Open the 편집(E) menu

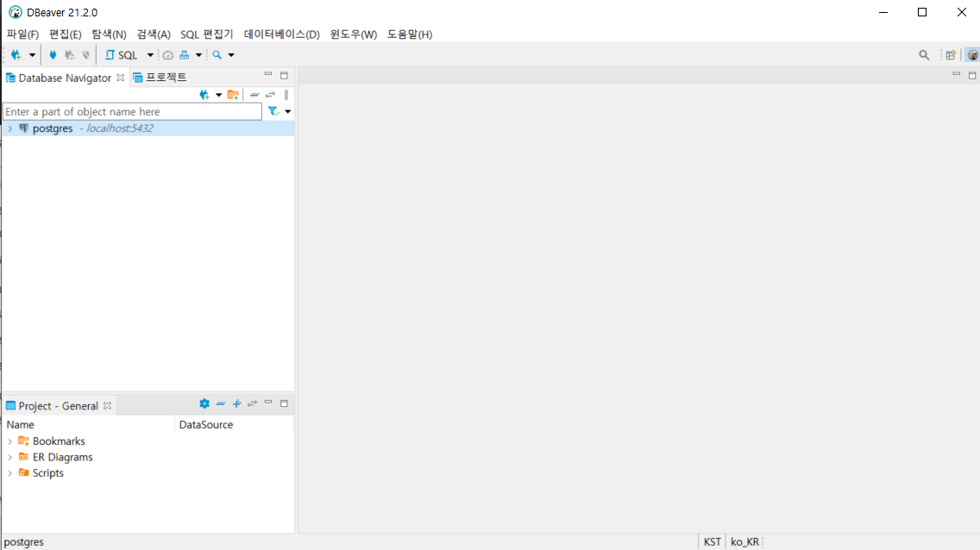coord(65,34)
